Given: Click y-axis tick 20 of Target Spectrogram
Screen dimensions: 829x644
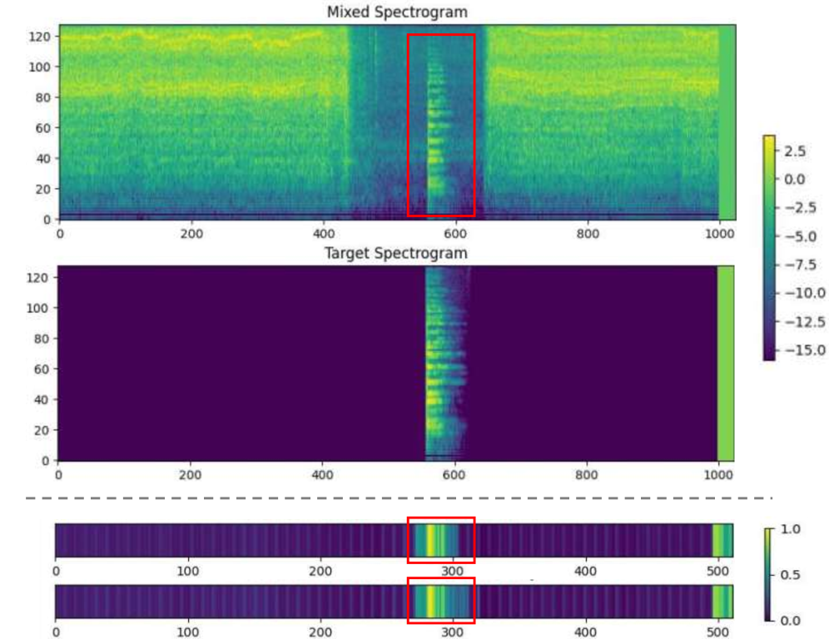Looking at the screenshot, I should click(x=42, y=430).
